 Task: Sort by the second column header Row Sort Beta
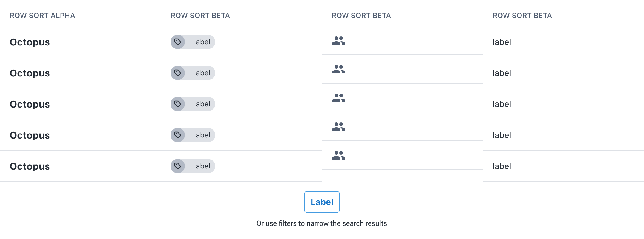[200, 16]
